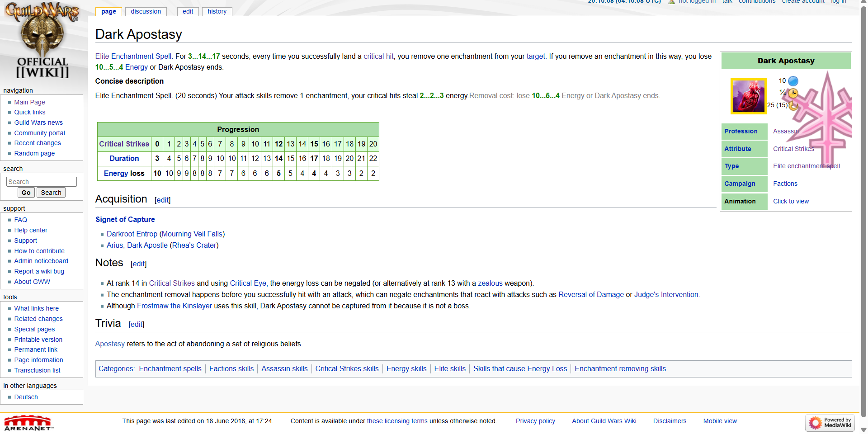View Recent changes
The width and height of the screenshot is (868, 434).
[x=38, y=143]
